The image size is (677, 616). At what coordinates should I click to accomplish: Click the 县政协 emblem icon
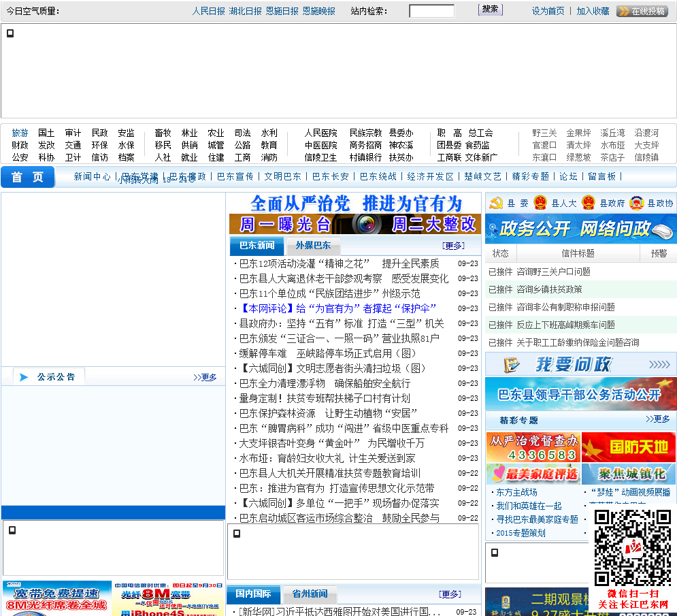[636, 203]
